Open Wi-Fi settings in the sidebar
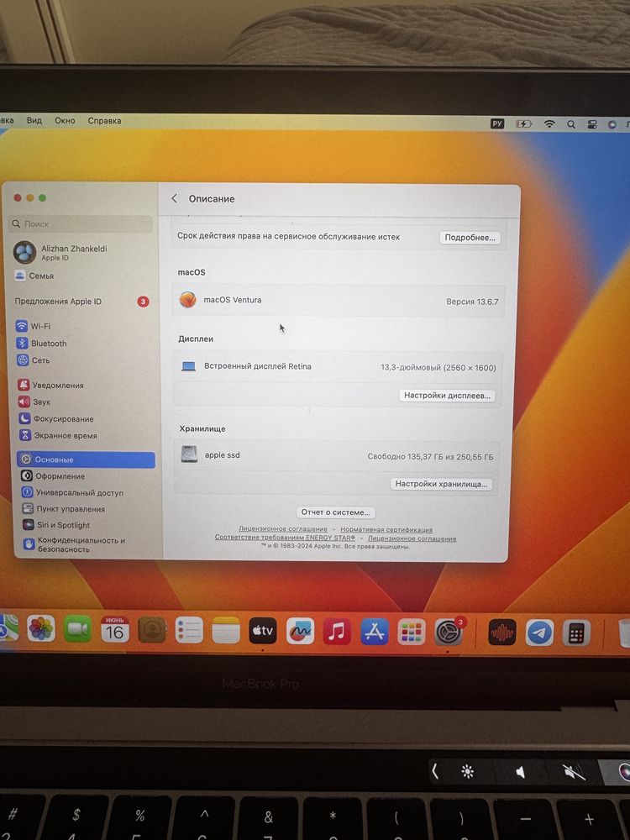The image size is (630, 840). click(x=34, y=326)
